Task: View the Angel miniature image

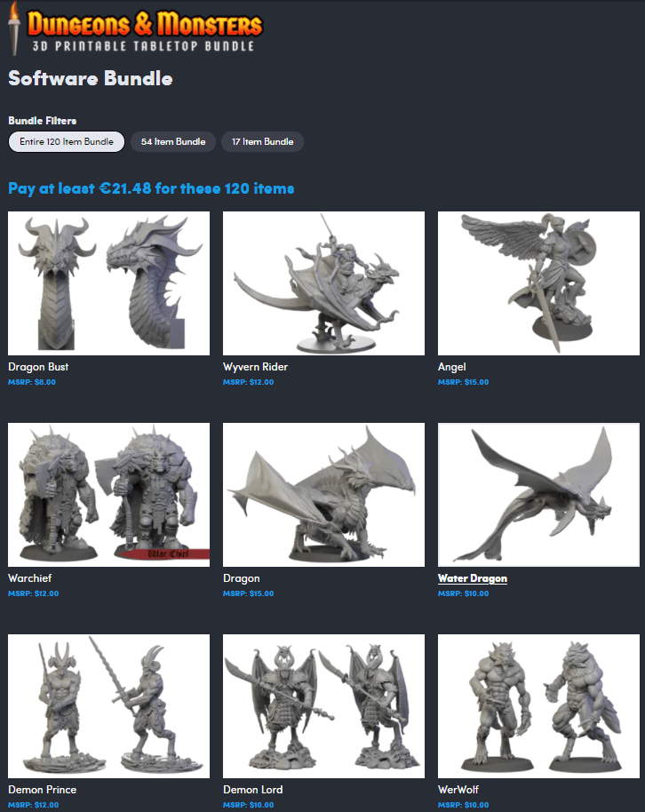Action: point(538,283)
